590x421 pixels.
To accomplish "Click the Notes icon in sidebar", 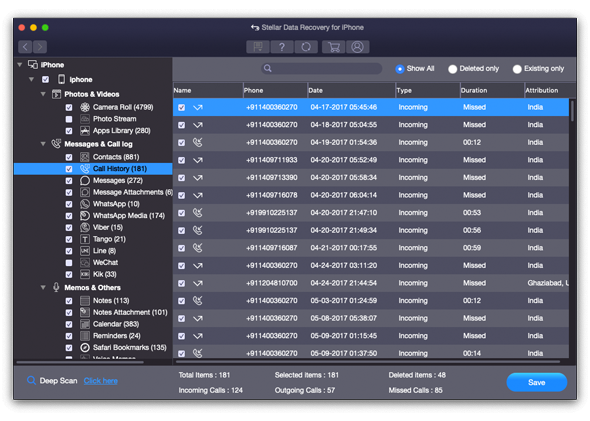I will click(85, 301).
